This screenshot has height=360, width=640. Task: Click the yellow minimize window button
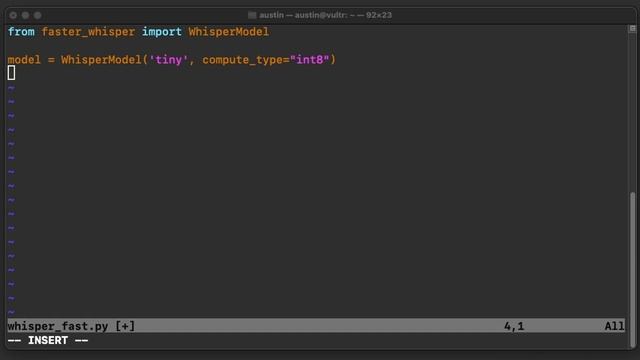pos(25,15)
